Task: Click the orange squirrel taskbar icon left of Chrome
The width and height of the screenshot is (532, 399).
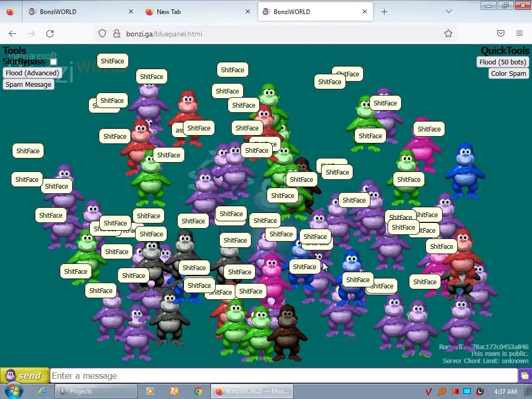Action: (174, 391)
